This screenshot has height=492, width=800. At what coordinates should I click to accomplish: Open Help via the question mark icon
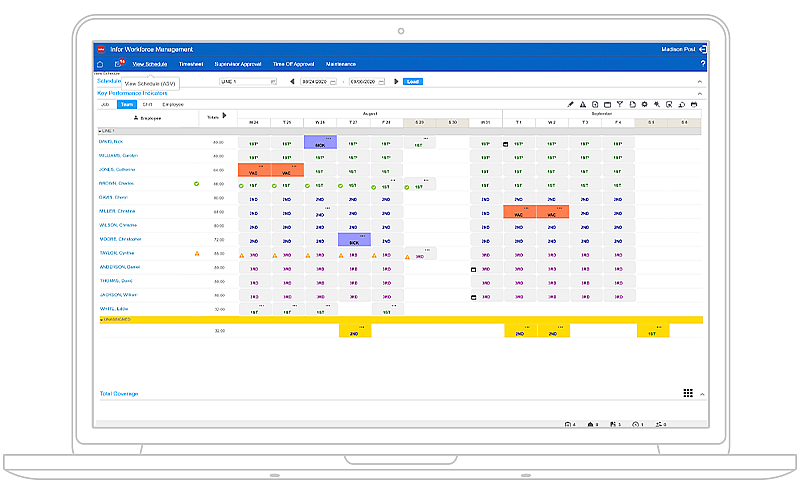(x=703, y=63)
